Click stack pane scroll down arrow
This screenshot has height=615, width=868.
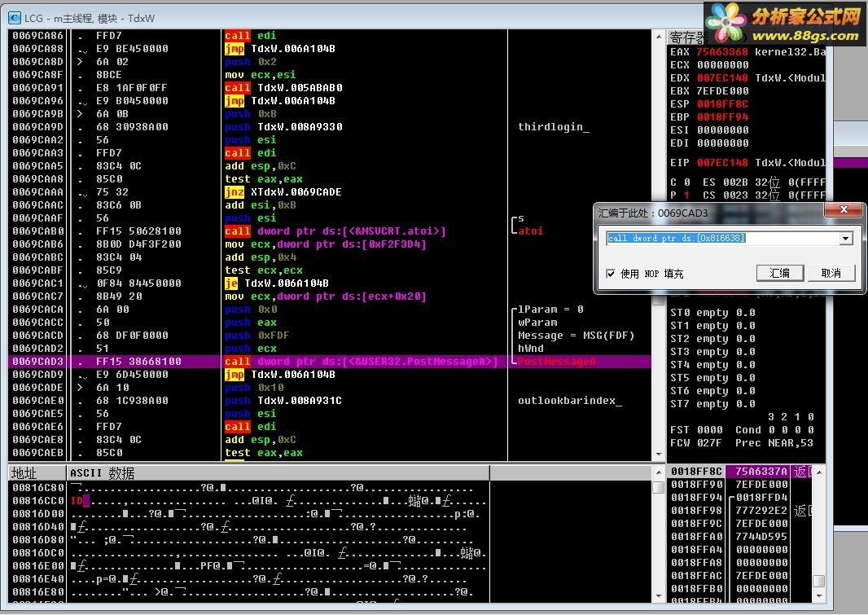[x=819, y=596]
